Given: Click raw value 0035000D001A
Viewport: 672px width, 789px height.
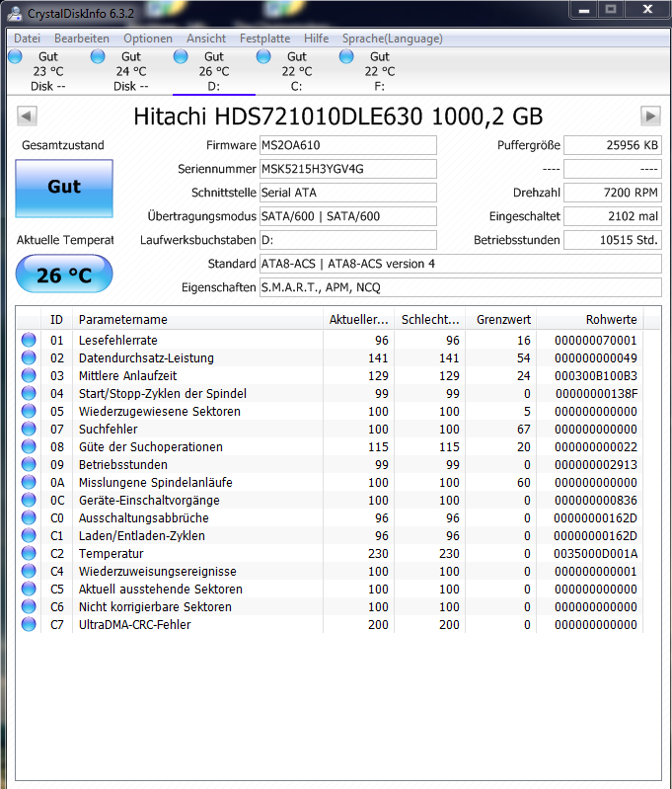Looking at the screenshot, I should (596, 554).
